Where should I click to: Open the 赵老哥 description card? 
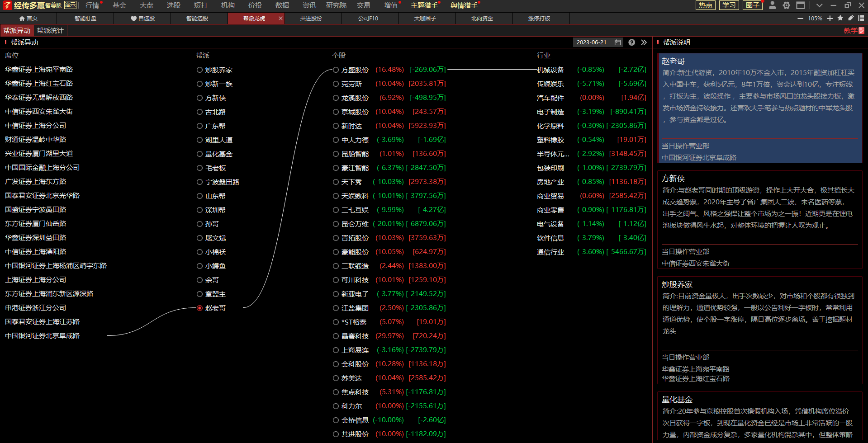(x=759, y=108)
